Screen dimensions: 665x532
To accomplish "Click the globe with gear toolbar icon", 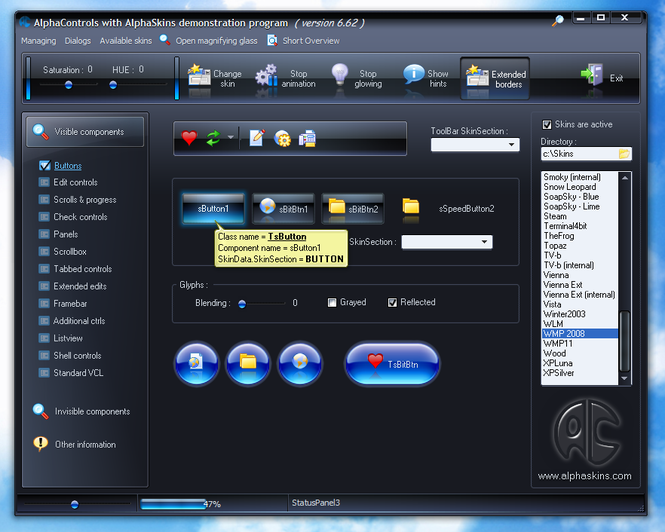I will click(282, 138).
